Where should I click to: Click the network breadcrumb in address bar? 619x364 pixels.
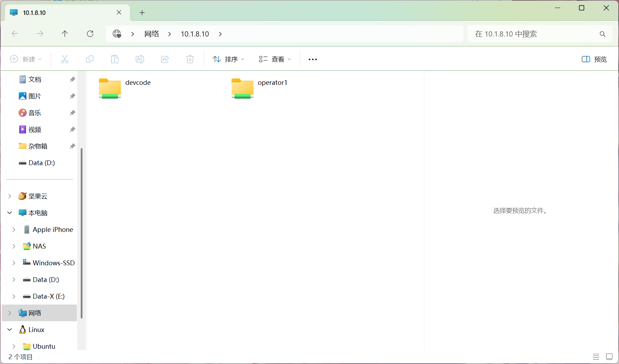(152, 34)
